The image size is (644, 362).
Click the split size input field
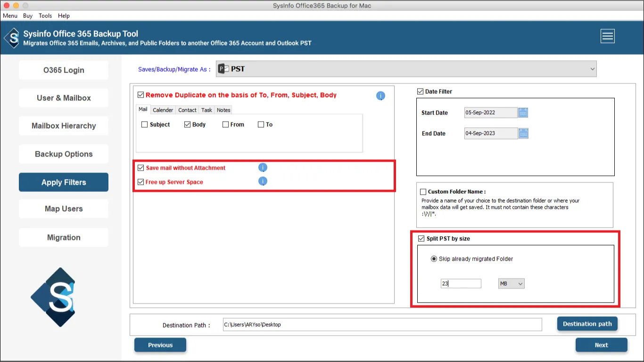coord(461,283)
